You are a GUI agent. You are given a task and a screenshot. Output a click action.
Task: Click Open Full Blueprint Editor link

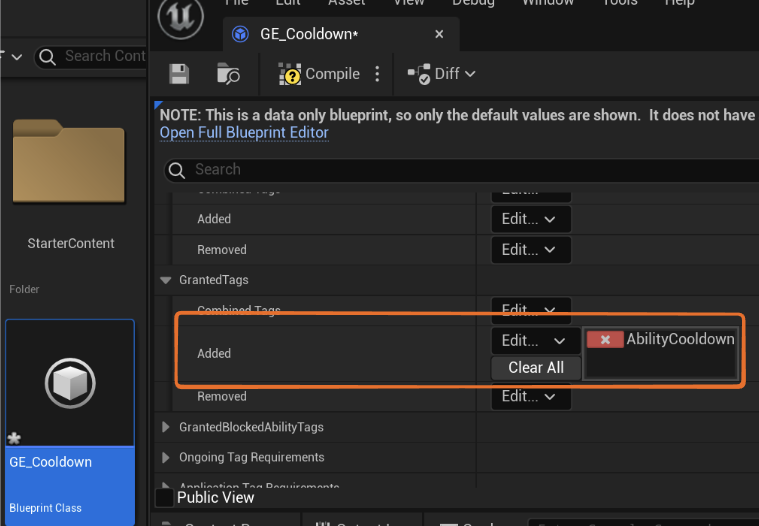(x=244, y=132)
